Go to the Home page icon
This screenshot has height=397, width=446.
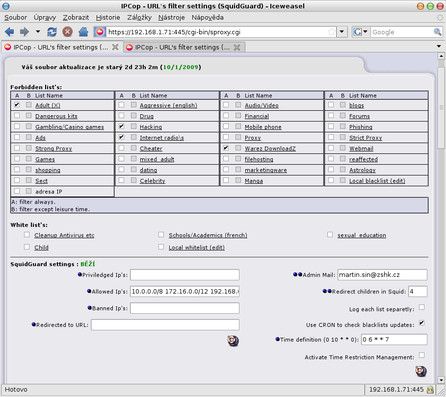tap(83, 32)
